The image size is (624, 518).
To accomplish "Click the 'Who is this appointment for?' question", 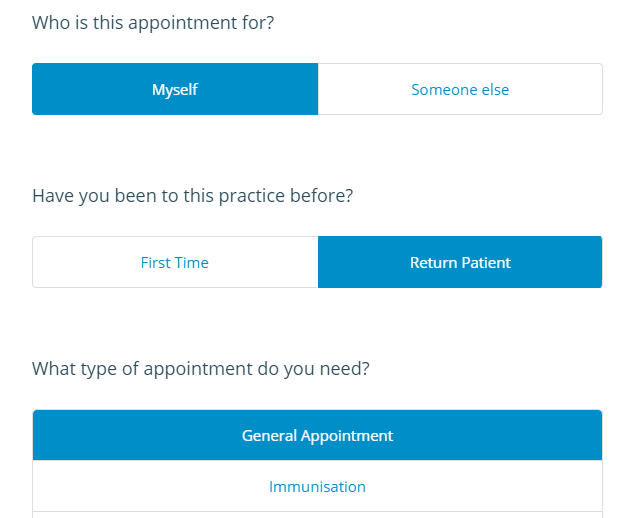I will 153,22.
